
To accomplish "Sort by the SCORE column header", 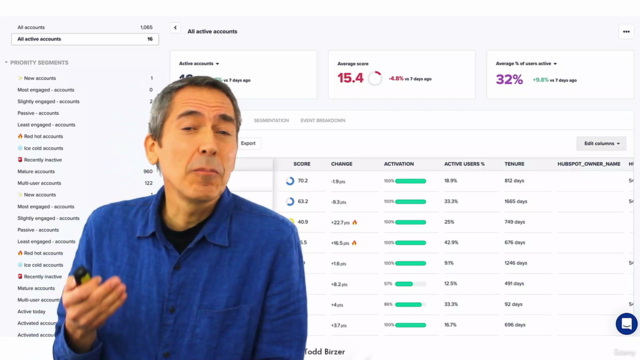I will 302,164.
